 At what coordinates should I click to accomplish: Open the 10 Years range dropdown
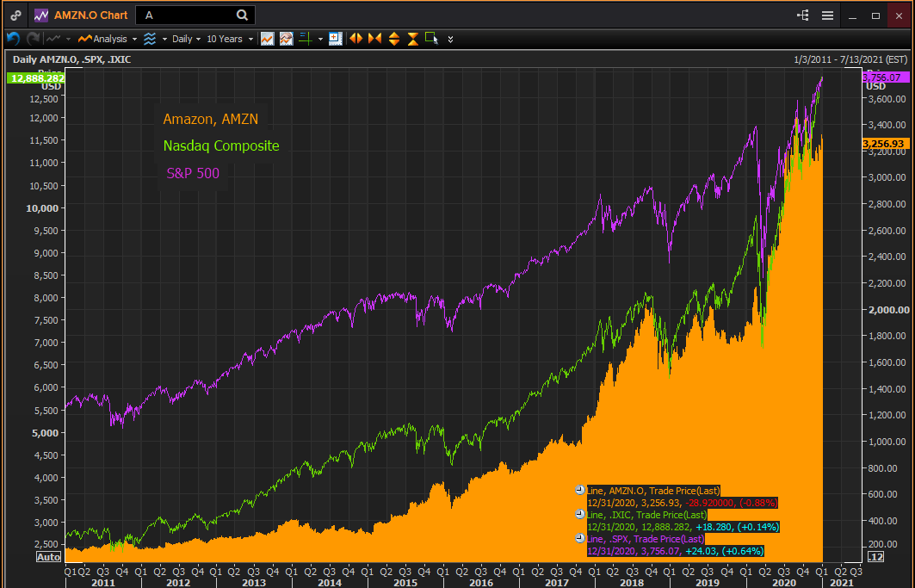[x=230, y=39]
